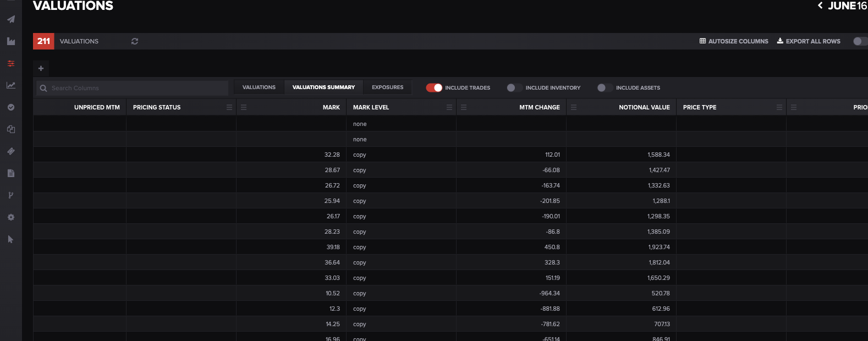Click the red 211 count badge
The image size is (868, 341).
43,41
